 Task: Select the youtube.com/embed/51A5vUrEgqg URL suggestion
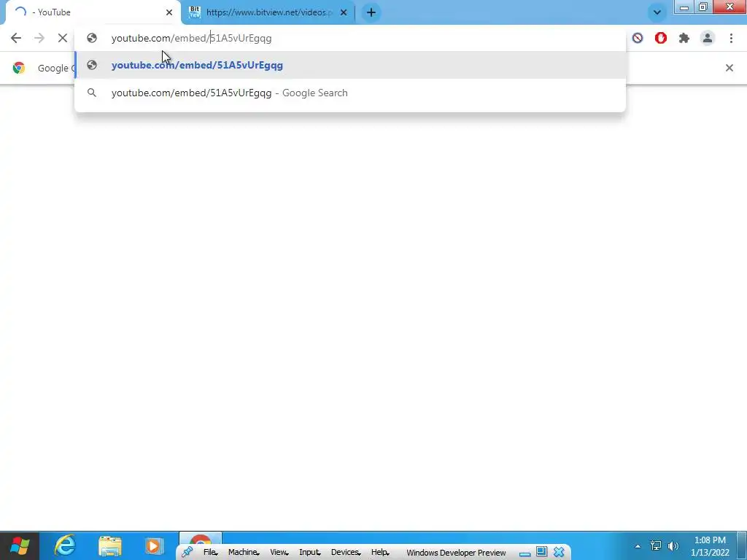[350, 65]
